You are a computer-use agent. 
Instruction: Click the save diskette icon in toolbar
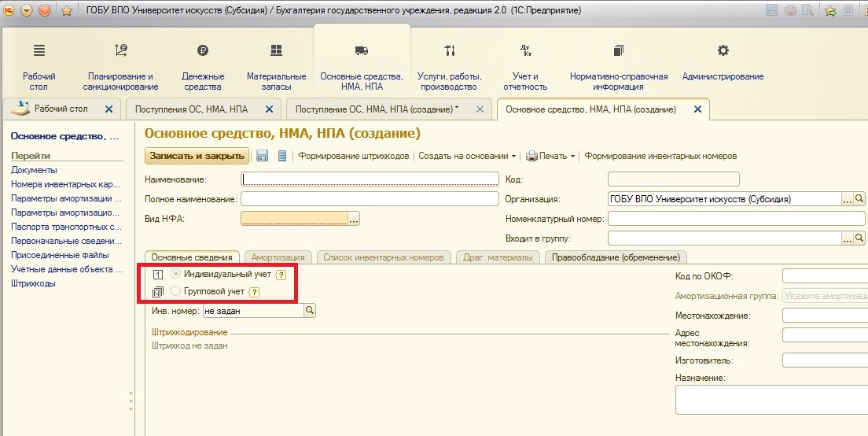263,156
